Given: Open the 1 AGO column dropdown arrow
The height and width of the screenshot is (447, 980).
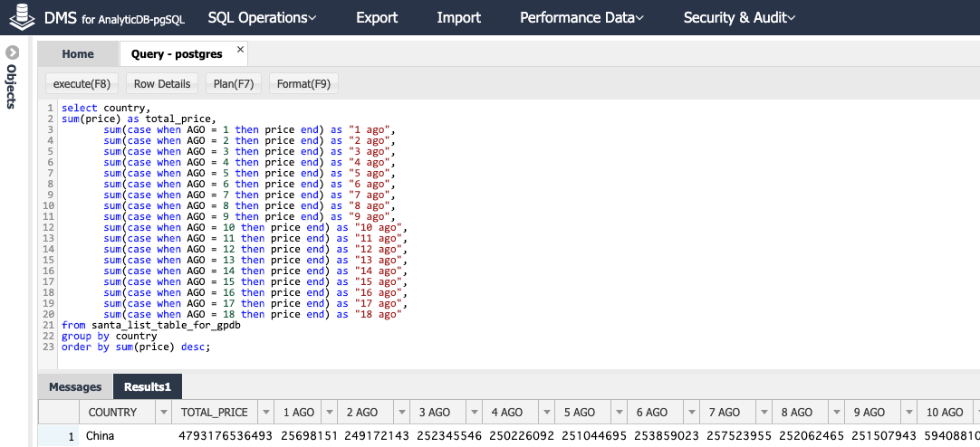Looking at the screenshot, I should [330, 413].
